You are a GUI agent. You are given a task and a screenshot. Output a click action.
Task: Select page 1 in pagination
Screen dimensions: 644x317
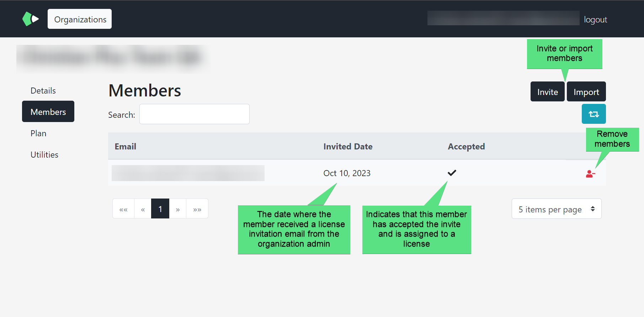click(x=160, y=208)
